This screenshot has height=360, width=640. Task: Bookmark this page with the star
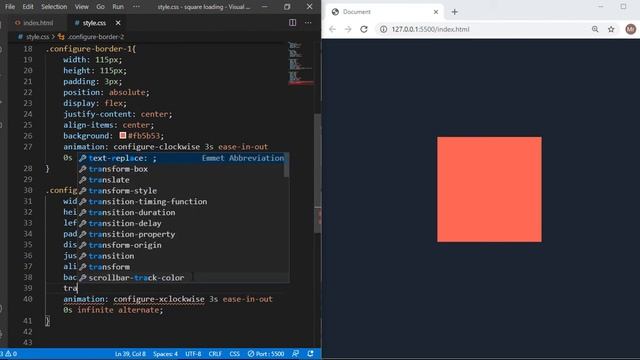[611, 29]
